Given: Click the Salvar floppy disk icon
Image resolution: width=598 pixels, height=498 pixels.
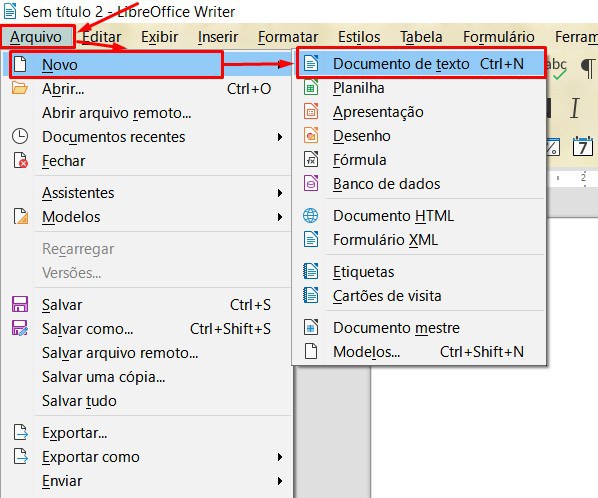Looking at the screenshot, I should point(20,305).
